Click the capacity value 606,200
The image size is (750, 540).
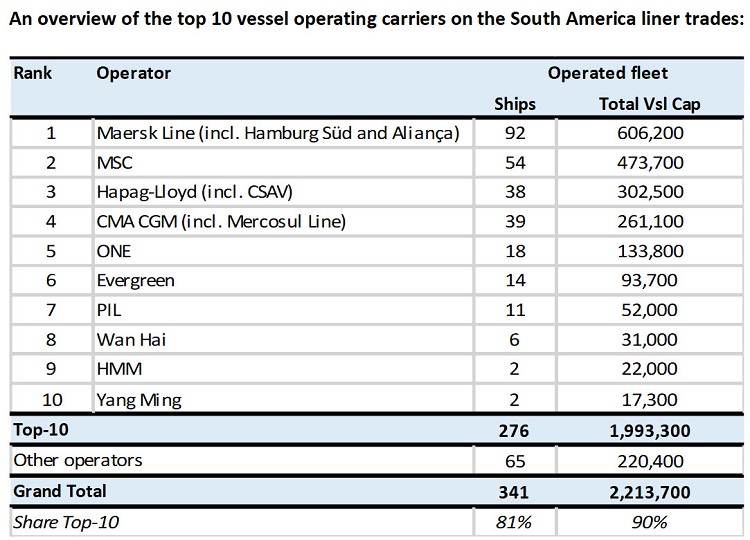(650, 133)
